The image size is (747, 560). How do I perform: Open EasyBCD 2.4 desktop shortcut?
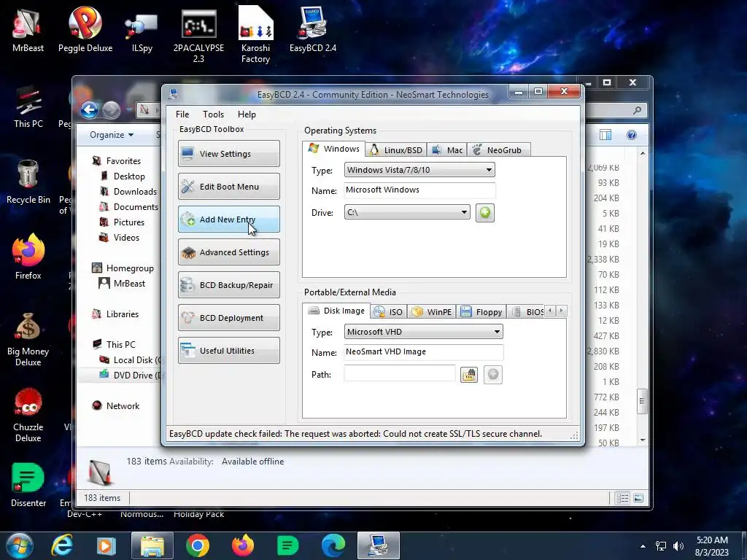tap(313, 30)
